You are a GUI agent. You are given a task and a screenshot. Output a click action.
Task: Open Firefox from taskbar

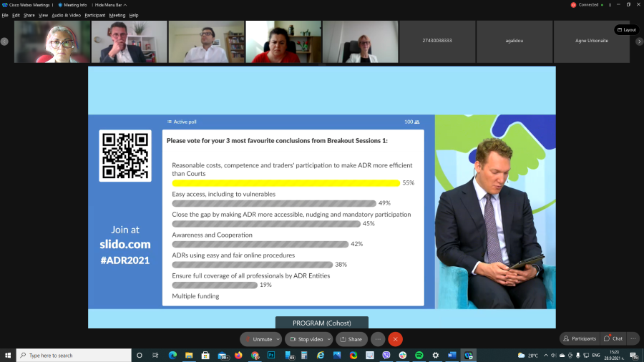[238, 355]
